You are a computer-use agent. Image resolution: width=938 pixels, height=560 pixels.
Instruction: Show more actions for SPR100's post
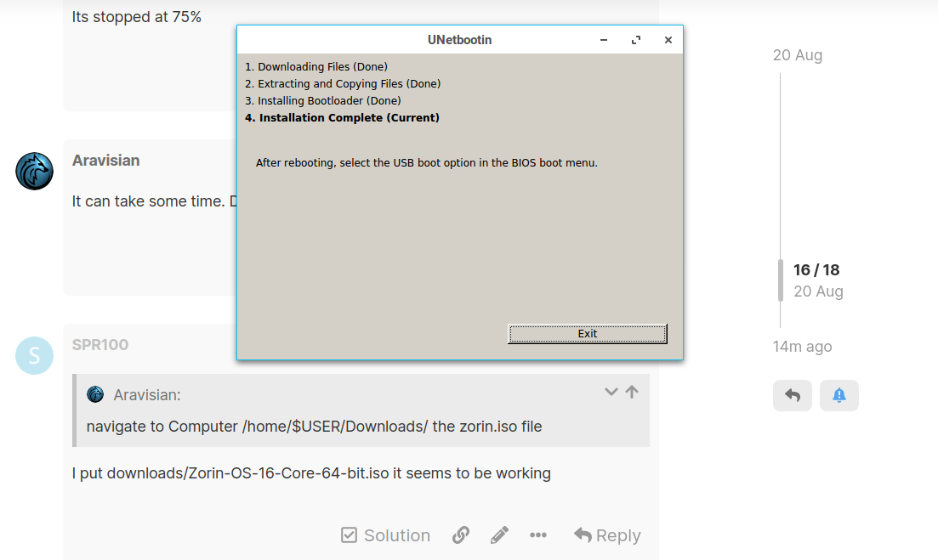pyautogui.click(x=537, y=535)
